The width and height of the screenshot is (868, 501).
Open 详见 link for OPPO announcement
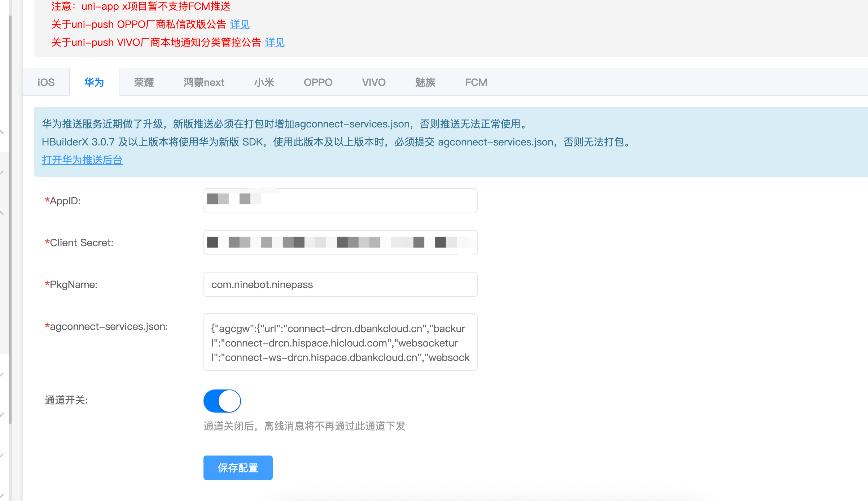(x=240, y=25)
